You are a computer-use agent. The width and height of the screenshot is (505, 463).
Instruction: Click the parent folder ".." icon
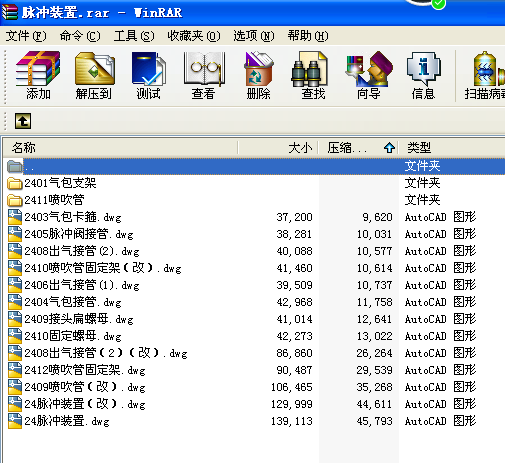point(15,166)
